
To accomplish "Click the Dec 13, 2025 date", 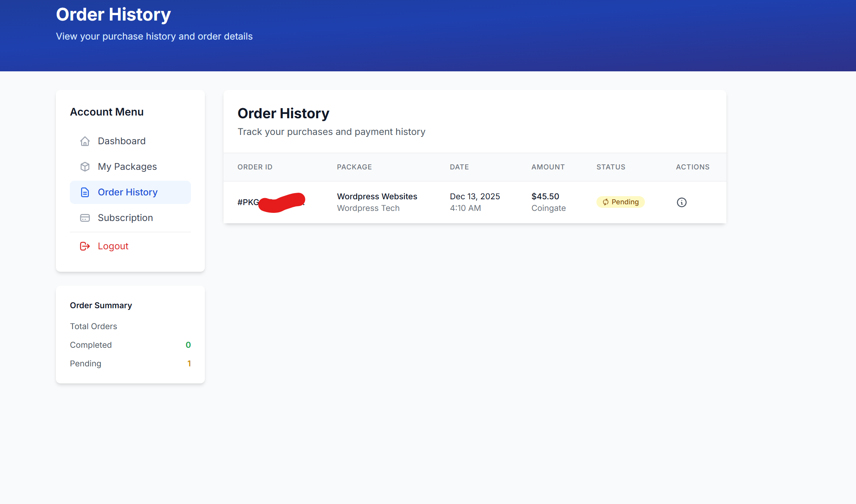I will tap(475, 197).
